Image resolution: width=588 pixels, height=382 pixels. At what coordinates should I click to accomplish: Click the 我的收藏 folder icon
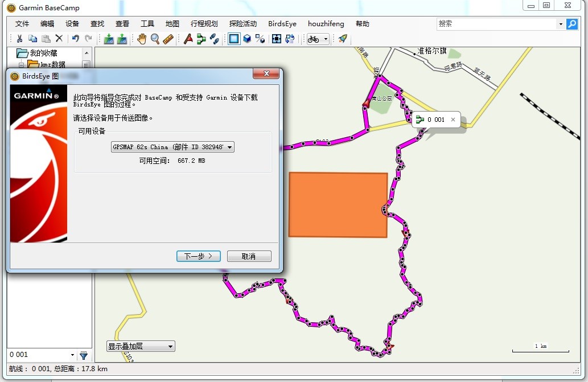click(22, 54)
